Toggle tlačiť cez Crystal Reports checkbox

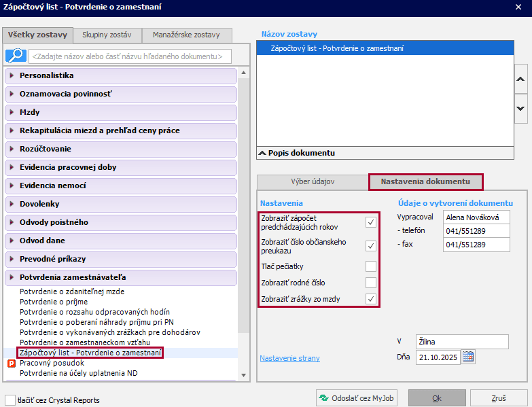click(x=10, y=400)
